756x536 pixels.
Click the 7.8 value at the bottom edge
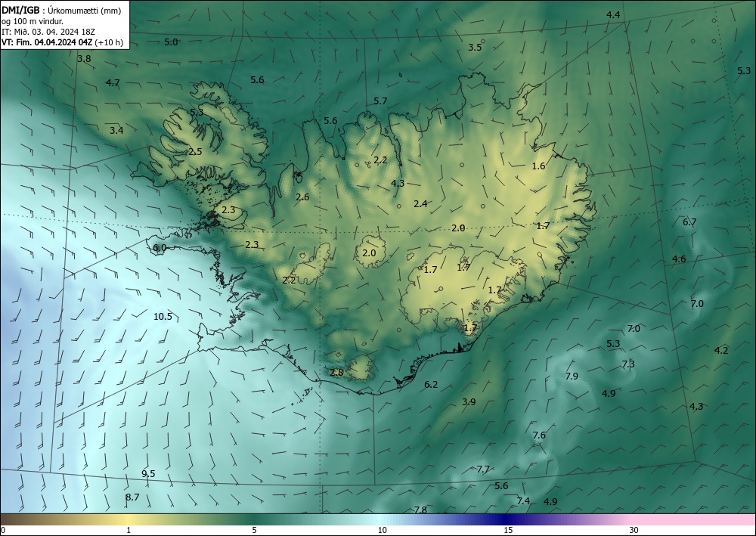coord(420,510)
